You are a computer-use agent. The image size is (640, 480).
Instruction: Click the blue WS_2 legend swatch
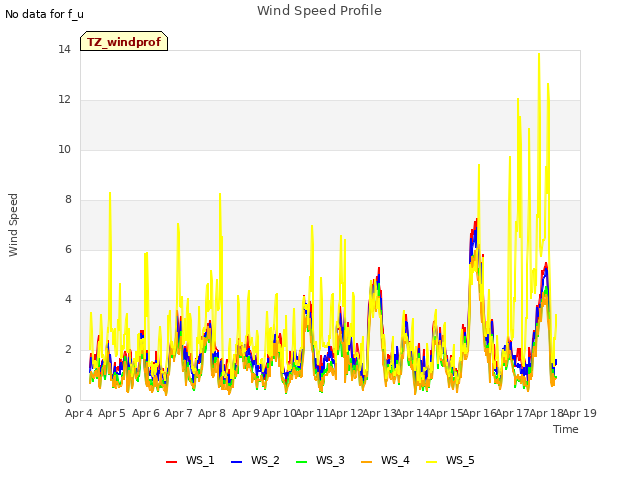[237, 462]
